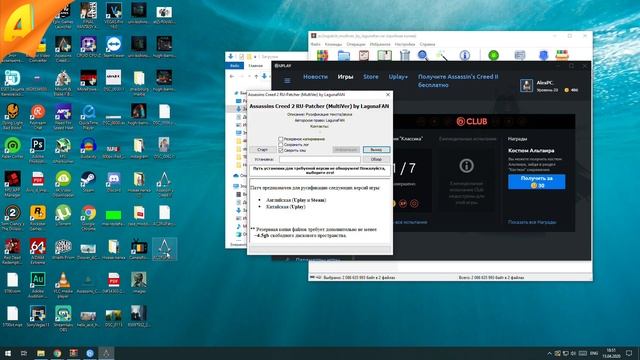Screen dimensions: 640x360
Task: Click Получите Assassin's Creed II бесплатно link
Action: (x=458, y=81)
